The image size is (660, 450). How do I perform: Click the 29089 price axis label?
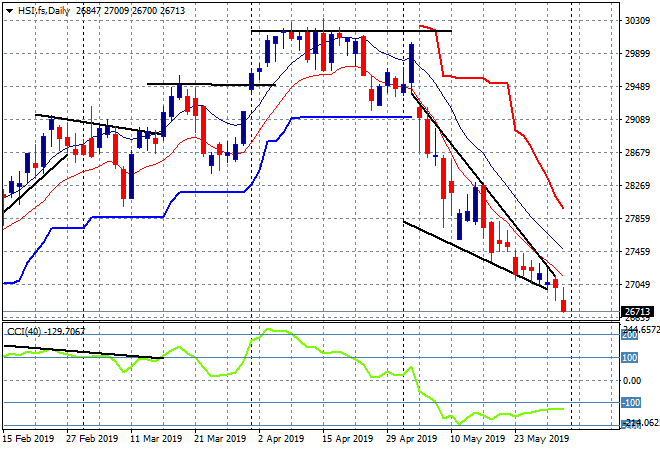pos(637,120)
